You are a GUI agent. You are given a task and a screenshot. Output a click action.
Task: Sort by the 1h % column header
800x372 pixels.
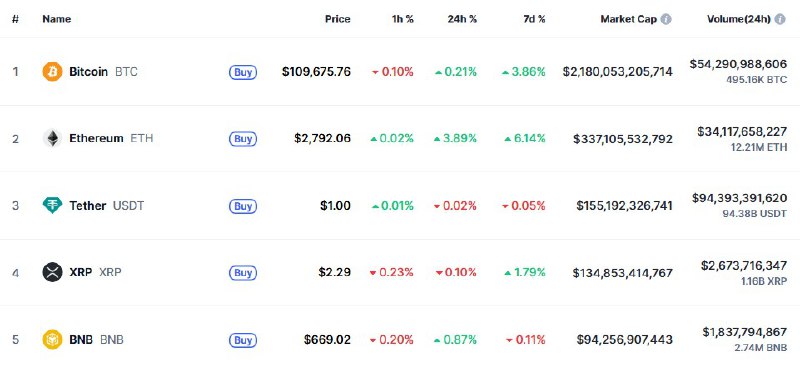tap(402, 19)
